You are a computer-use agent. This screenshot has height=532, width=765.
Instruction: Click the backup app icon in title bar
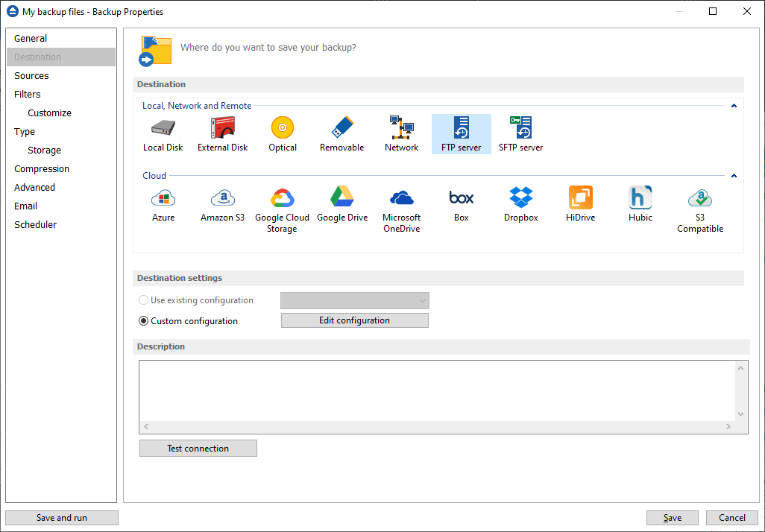click(x=12, y=11)
